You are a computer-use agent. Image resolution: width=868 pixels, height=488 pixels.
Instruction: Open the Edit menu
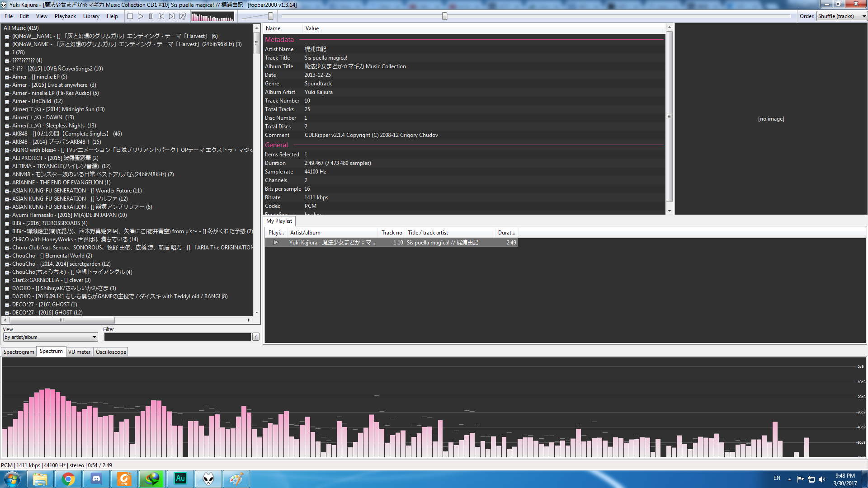pos(24,16)
